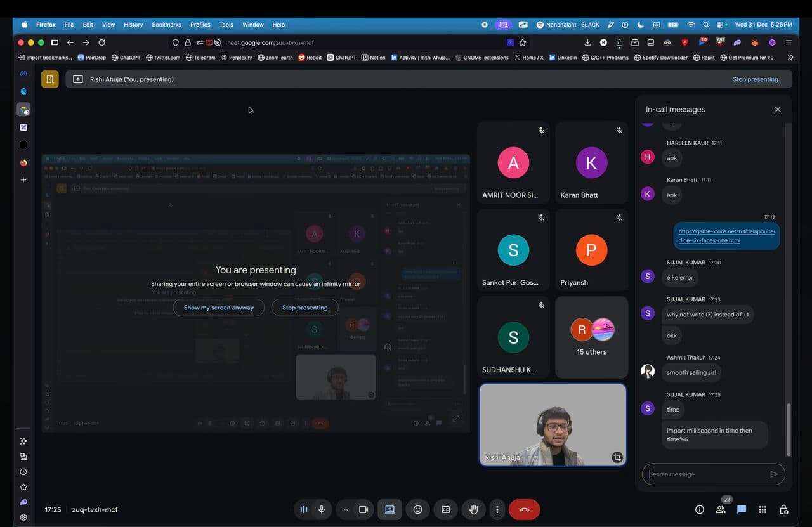This screenshot has width=812, height=527.
Task: Raise hand using the hand icon
Action: pyautogui.click(x=473, y=509)
